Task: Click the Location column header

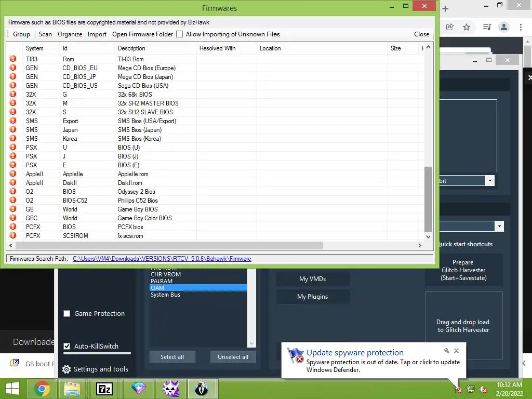Action: 322,48
